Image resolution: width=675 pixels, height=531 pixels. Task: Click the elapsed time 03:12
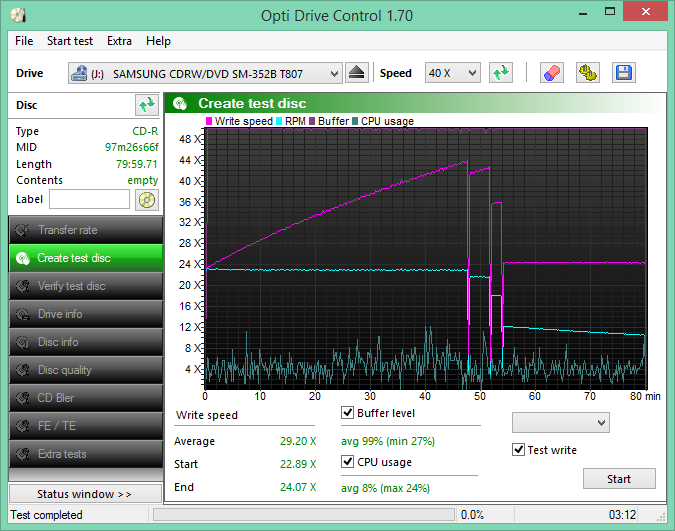[x=622, y=515]
